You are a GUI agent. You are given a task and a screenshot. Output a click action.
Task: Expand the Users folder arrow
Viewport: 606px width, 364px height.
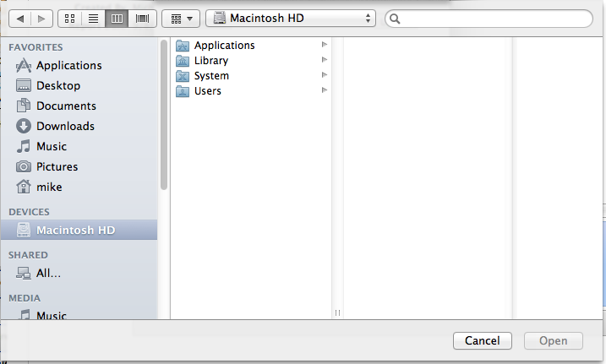click(325, 90)
